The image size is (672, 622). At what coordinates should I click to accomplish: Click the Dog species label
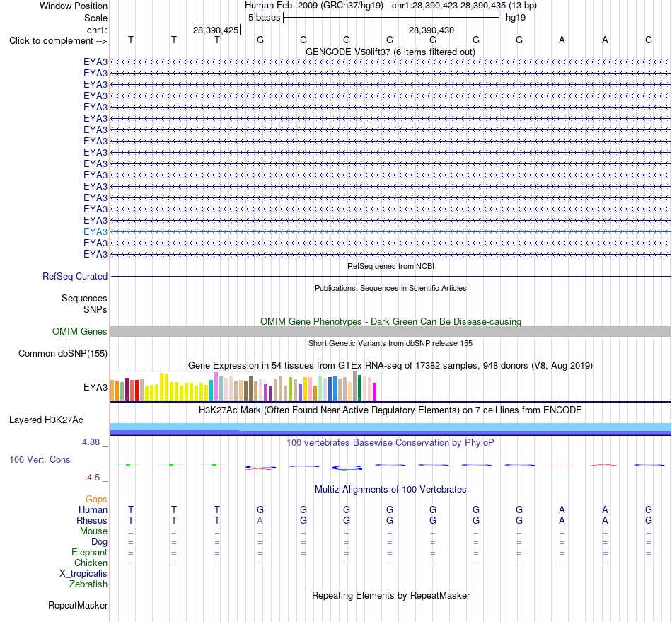click(100, 542)
